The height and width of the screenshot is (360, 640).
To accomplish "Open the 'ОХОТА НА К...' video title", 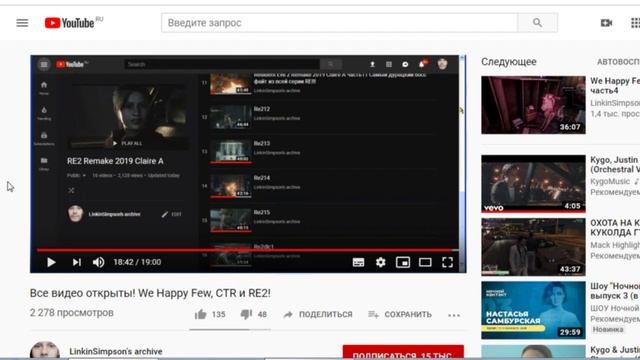I will (x=615, y=228).
